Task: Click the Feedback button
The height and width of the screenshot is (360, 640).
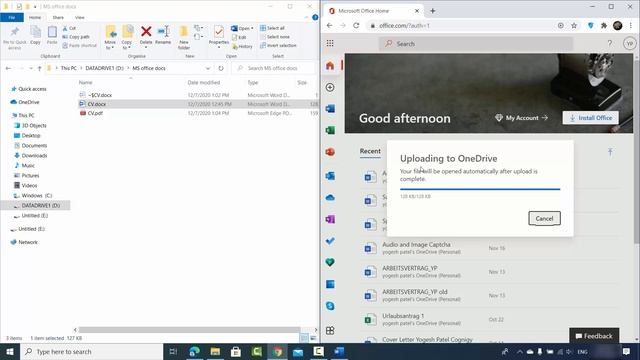Action: click(x=594, y=336)
